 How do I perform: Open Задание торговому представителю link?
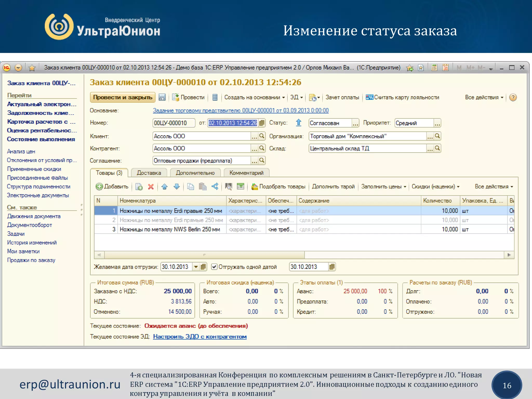pyautogui.click(x=241, y=110)
